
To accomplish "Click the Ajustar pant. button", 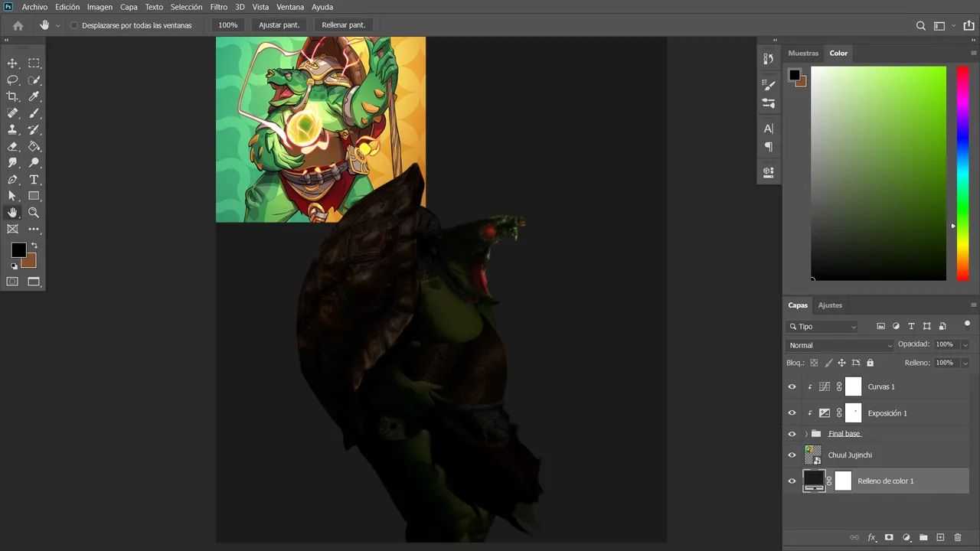I will (279, 25).
